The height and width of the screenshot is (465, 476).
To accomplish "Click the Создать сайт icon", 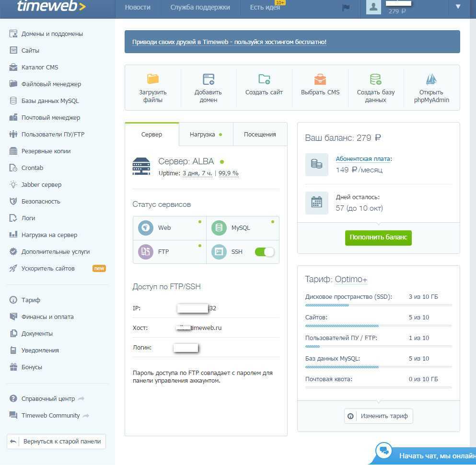I will [x=264, y=79].
